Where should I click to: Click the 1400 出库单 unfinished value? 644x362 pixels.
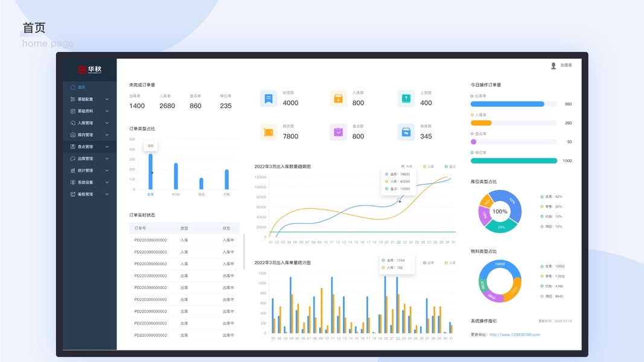(137, 106)
